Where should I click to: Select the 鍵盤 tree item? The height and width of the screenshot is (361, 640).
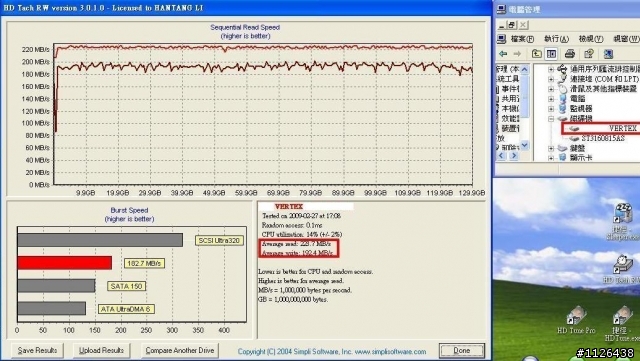pyautogui.click(x=578, y=148)
